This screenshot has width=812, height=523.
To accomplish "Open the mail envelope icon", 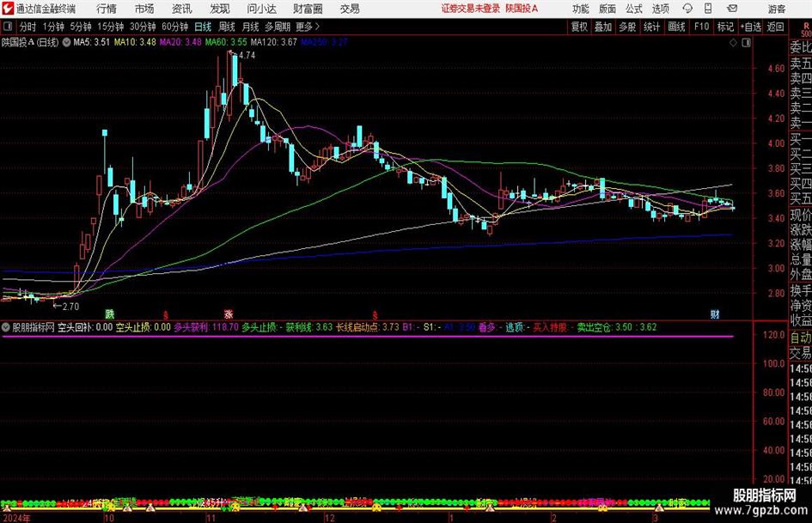I will click(x=732, y=9).
